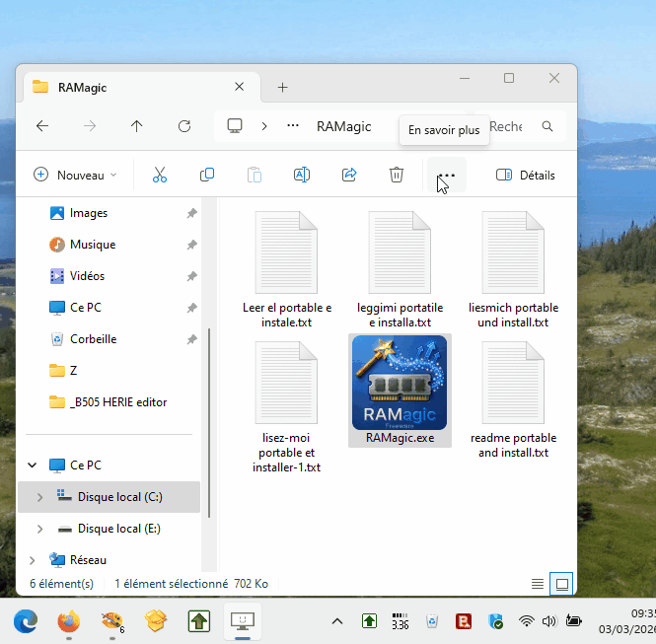Viewport: 656px width, 644px height.
Task: Expand Disque local (E:) node
Action: (39, 529)
